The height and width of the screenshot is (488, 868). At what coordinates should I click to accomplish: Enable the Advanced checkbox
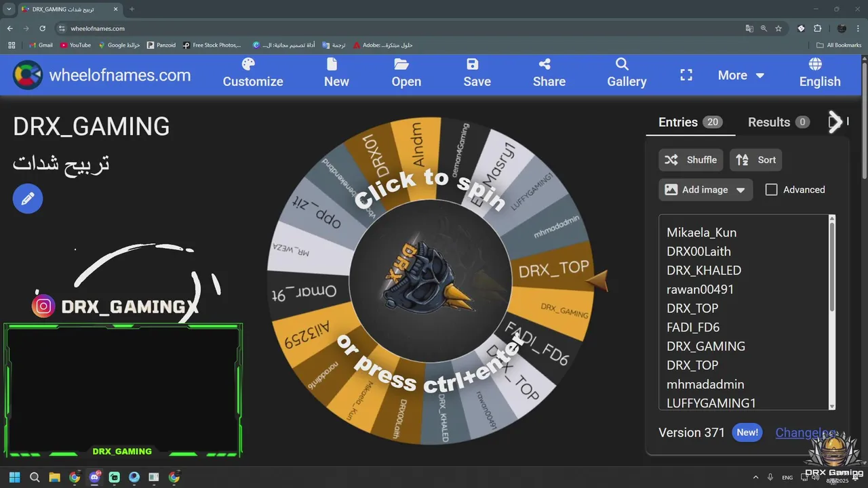click(771, 190)
